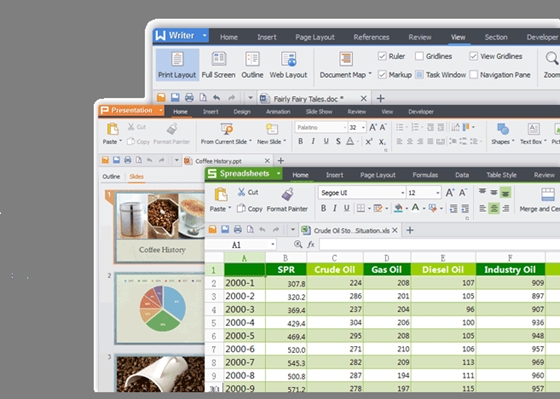Open the Page Layout tab in Writer
This screenshot has height=399, width=560.
pyautogui.click(x=315, y=37)
